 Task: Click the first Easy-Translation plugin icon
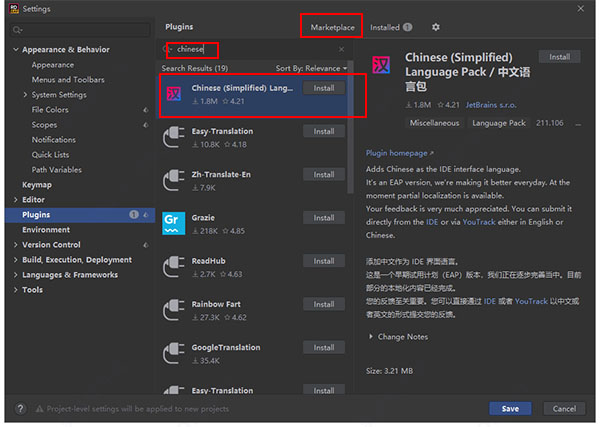174,137
